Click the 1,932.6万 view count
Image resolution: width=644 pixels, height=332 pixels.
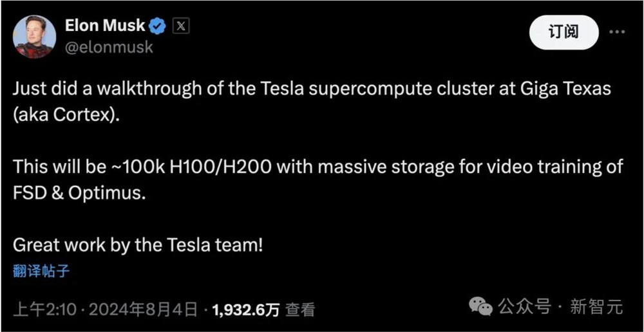(245, 309)
